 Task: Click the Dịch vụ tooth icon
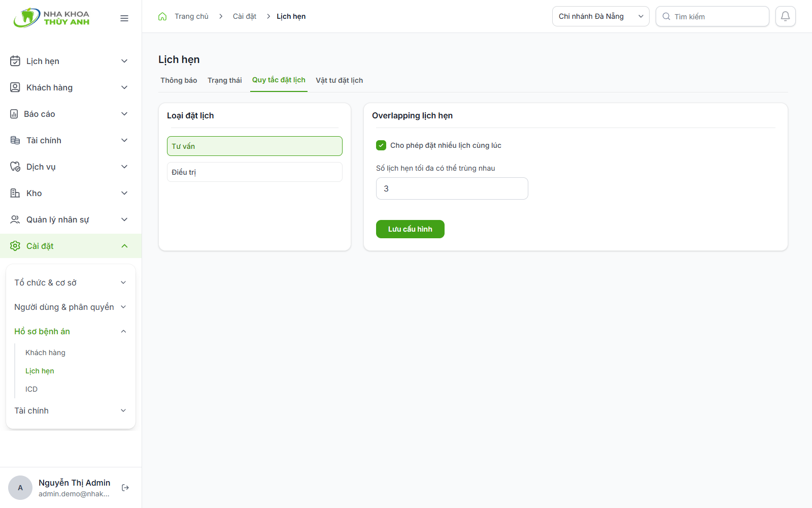click(15, 167)
